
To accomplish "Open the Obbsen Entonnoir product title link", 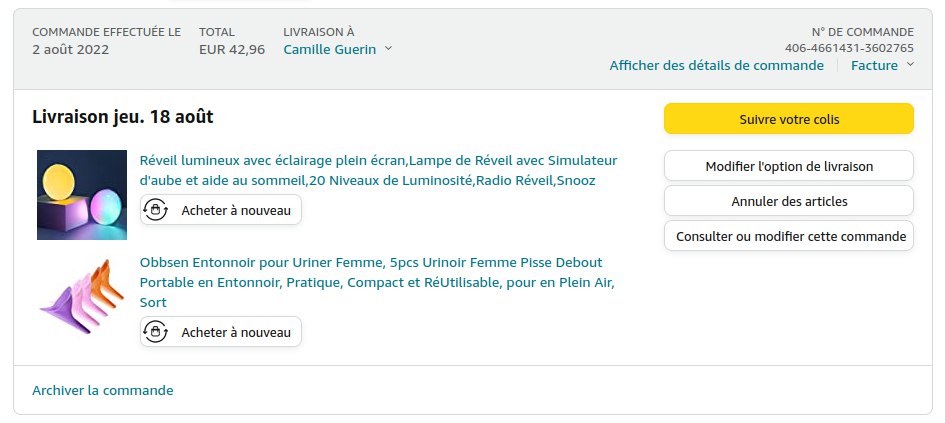I will [x=377, y=282].
